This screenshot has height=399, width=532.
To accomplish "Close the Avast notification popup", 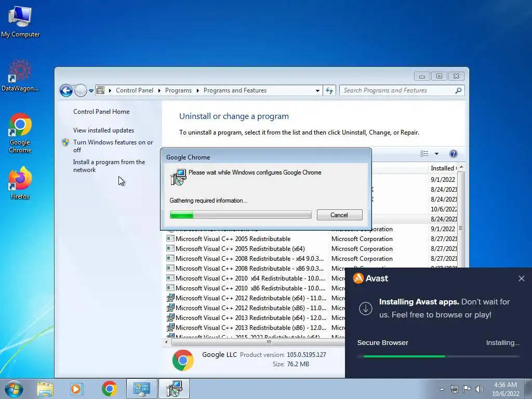I will point(522,278).
